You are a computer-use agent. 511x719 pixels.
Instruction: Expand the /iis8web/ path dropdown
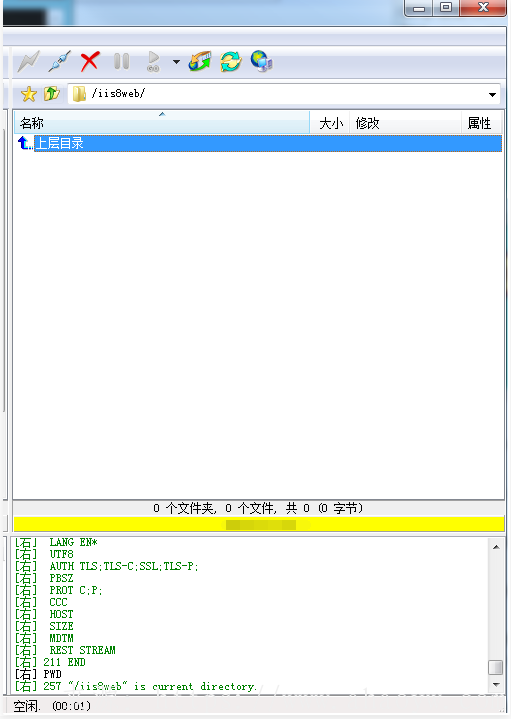[x=492, y=94]
